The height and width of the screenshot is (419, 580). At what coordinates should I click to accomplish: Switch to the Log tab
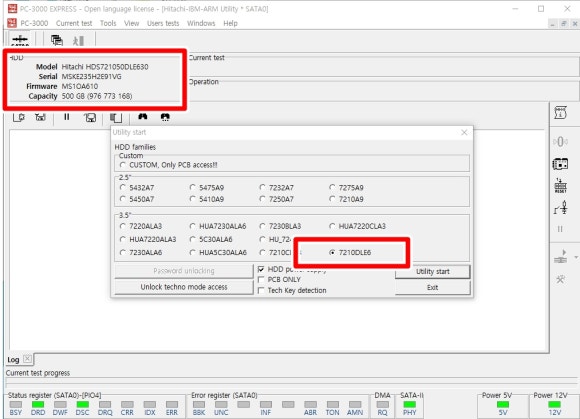pyautogui.click(x=13, y=359)
